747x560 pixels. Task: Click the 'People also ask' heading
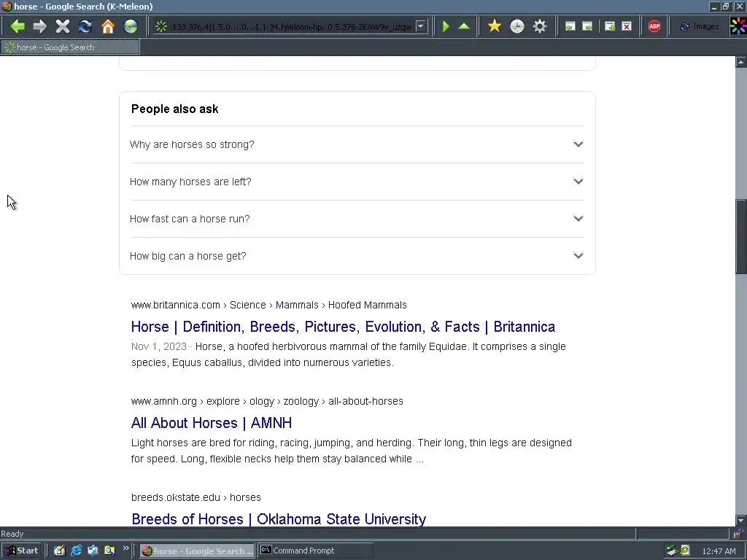175,109
